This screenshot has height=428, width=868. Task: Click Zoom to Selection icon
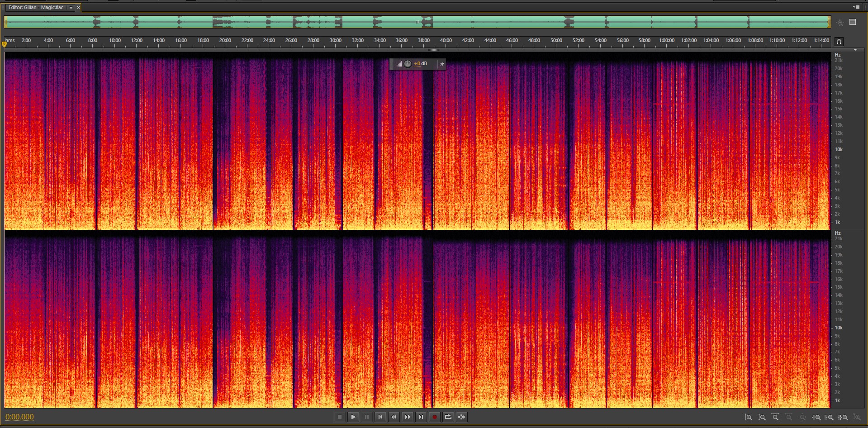[x=844, y=418]
